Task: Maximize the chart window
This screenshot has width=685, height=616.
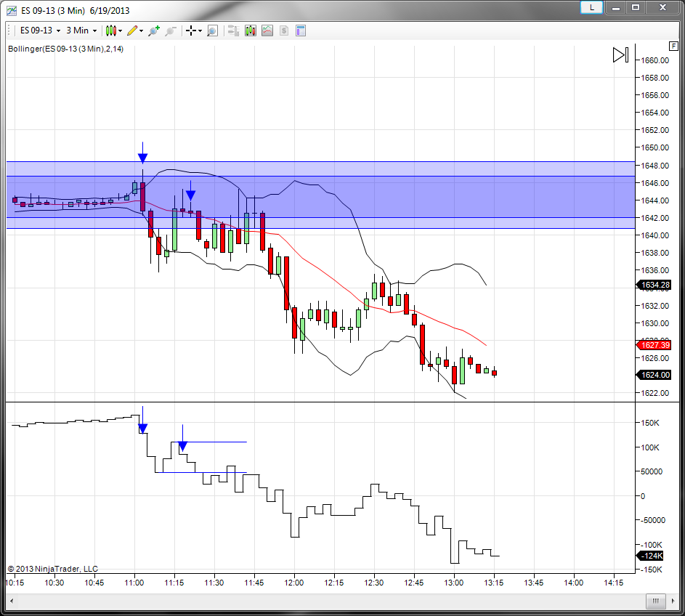Action: pos(636,7)
